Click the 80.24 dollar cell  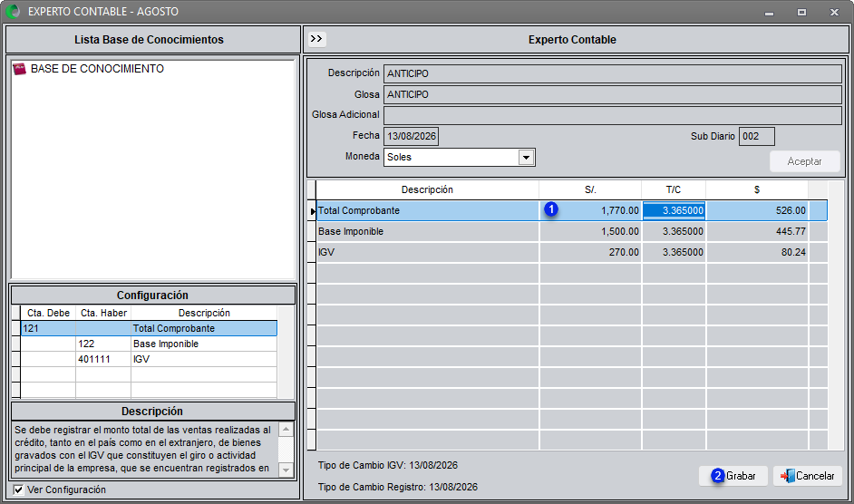click(757, 252)
